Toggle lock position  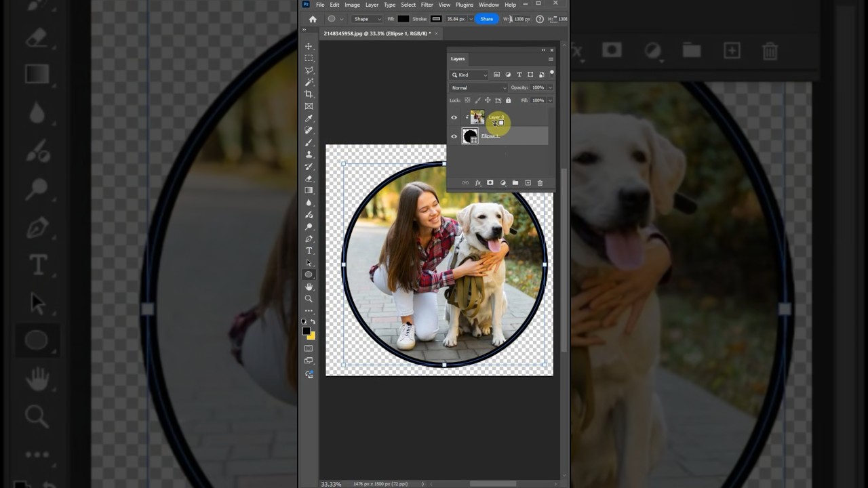click(488, 100)
